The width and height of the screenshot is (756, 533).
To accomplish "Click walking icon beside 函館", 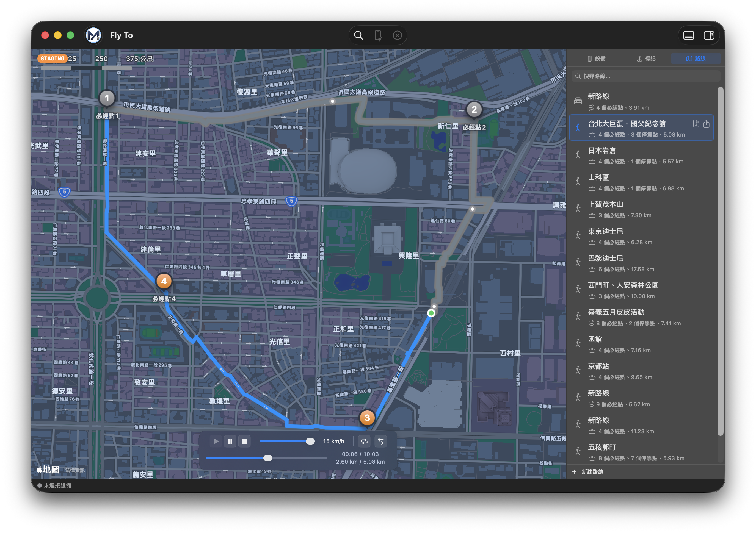I will point(578,343).
